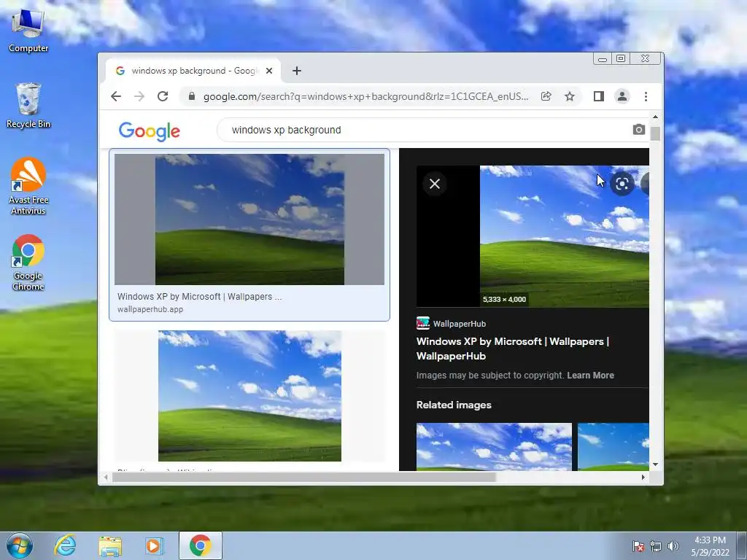
Task: Share this page via address bar icon
Action: tap(546, 97)
